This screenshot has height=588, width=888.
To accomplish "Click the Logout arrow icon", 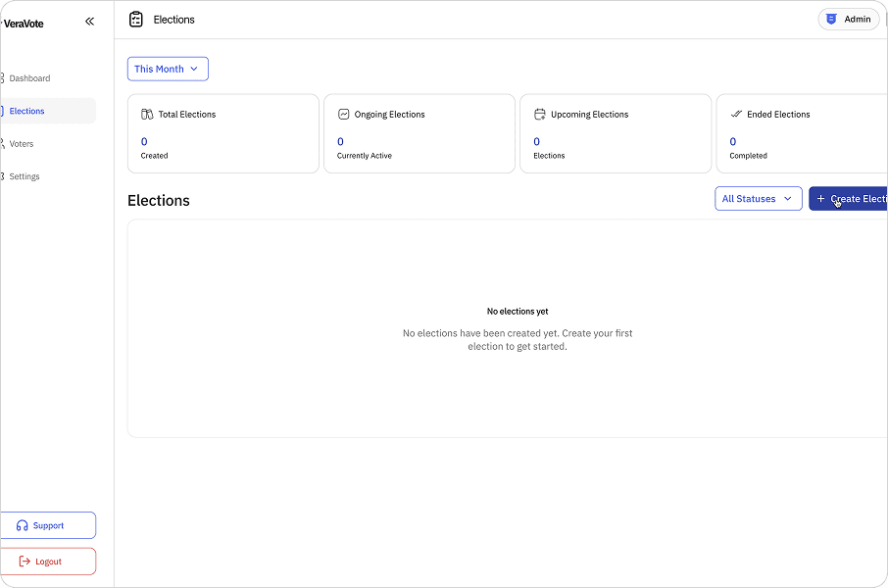I will click(25, 561).
